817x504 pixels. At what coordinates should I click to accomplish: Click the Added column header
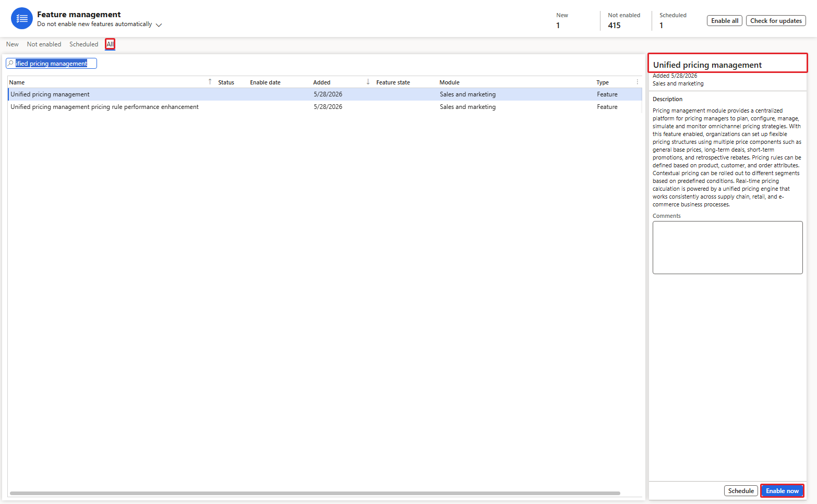[322, 82]
